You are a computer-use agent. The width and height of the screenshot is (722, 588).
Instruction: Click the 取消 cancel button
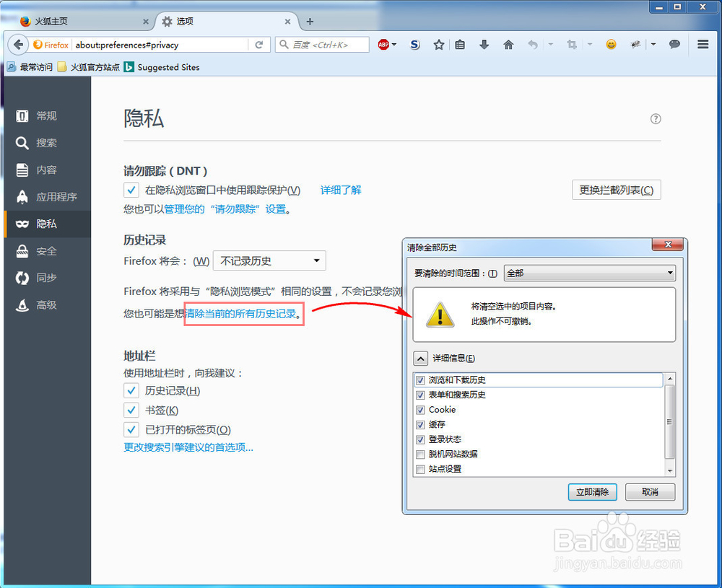coord(651,492)
